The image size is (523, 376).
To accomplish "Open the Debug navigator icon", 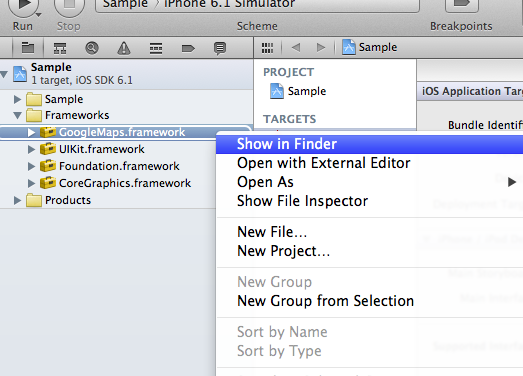I will (x=156, y=48).
